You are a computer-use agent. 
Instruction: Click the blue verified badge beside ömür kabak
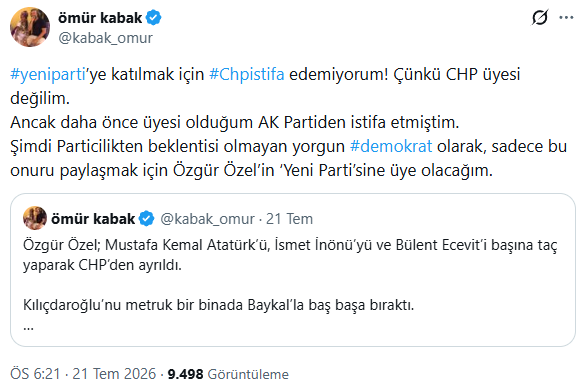point(153,18)
